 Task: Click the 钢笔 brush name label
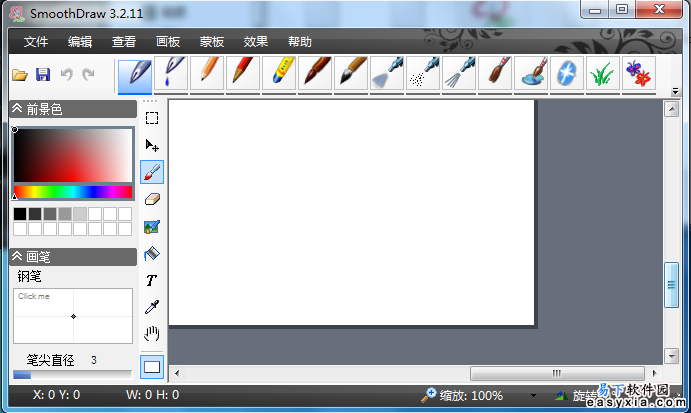[x=30, y=276]
